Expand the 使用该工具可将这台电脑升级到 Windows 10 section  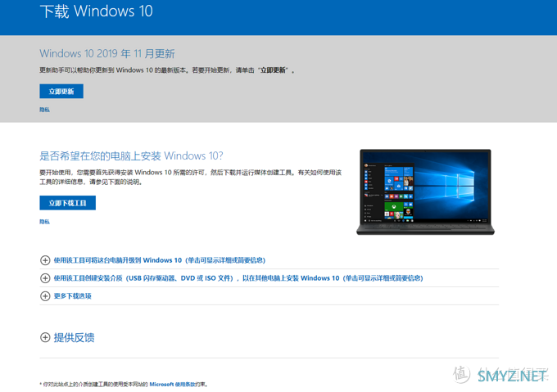click(160, 260)
